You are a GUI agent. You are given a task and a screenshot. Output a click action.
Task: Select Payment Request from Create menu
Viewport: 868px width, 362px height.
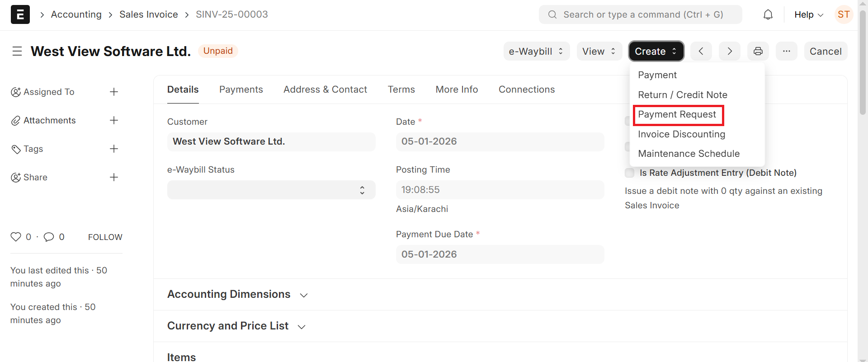677,115
